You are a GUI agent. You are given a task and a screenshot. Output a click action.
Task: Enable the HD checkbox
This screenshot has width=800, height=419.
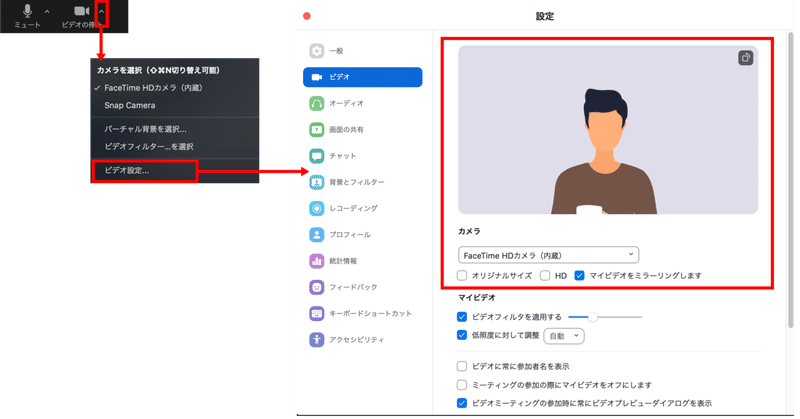click(545, 276)
